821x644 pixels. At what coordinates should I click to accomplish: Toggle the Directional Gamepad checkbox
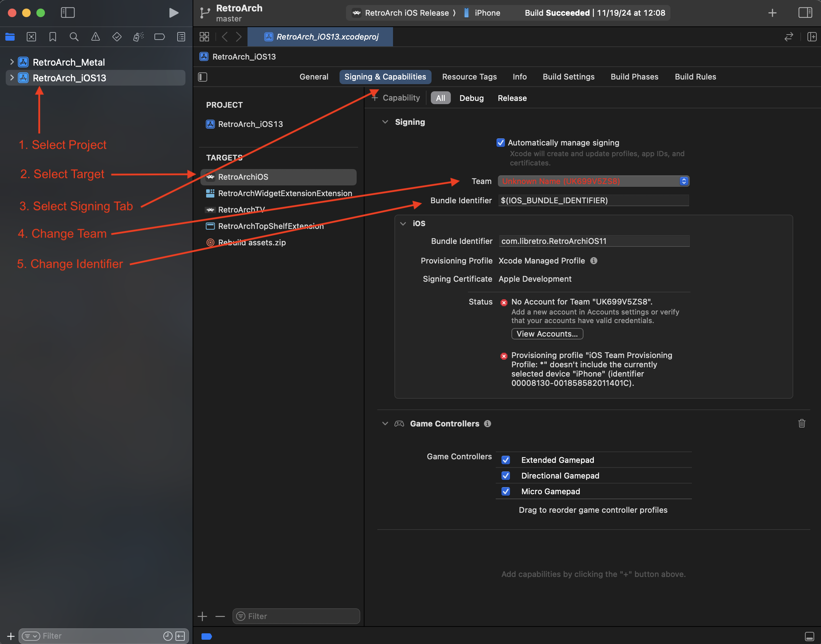point(506,476)
